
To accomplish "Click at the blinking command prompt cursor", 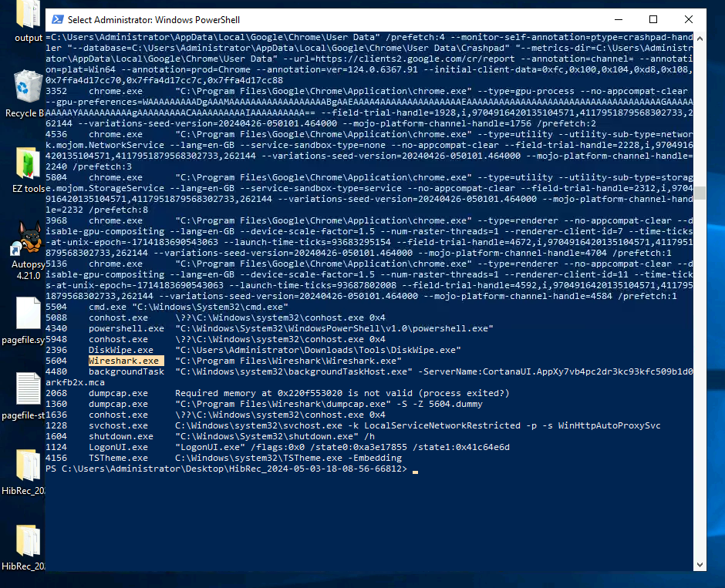I will coord(415,469).
